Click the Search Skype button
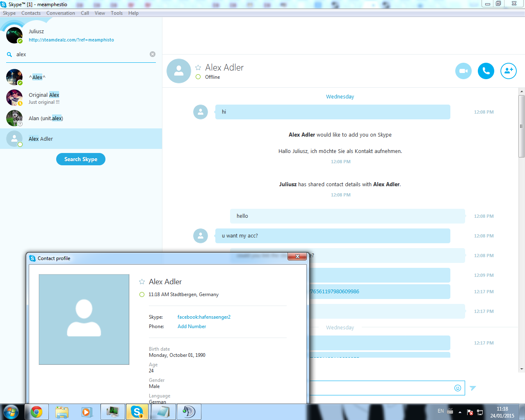Image resolution: width=525 pixels, height=420 pixels. (81, 159)
